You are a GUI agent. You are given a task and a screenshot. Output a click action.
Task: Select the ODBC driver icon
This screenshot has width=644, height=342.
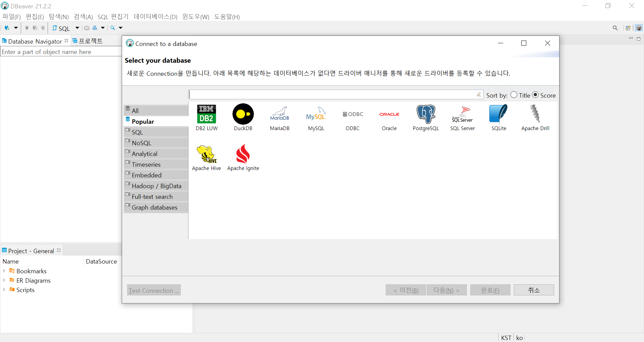(353, 114)
